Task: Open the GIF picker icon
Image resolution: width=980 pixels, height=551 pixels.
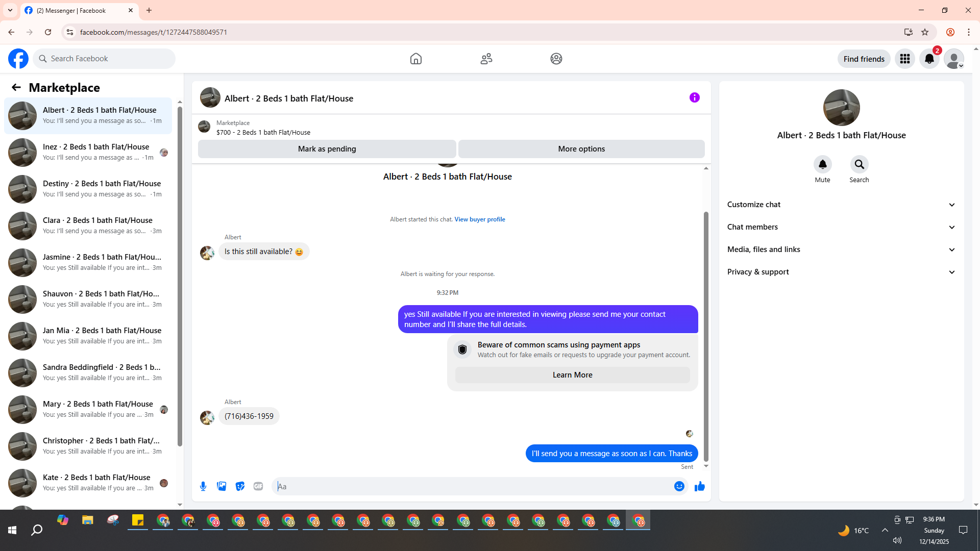Action: tap(258, 486)
